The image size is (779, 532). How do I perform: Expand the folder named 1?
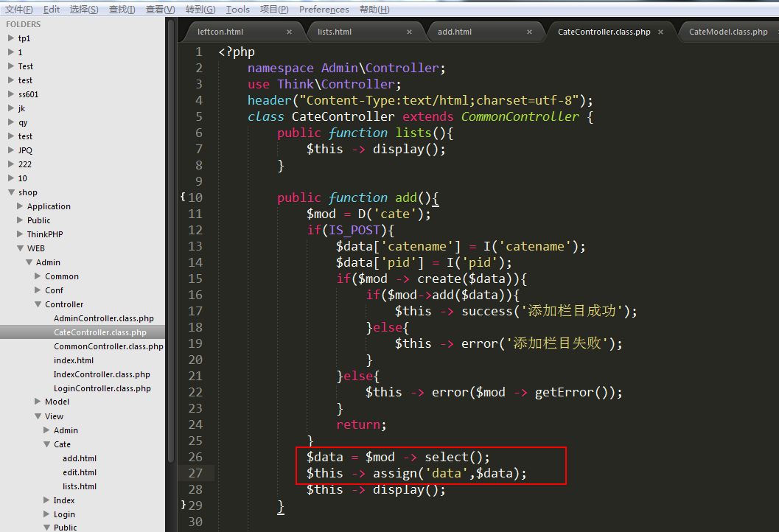11,52
